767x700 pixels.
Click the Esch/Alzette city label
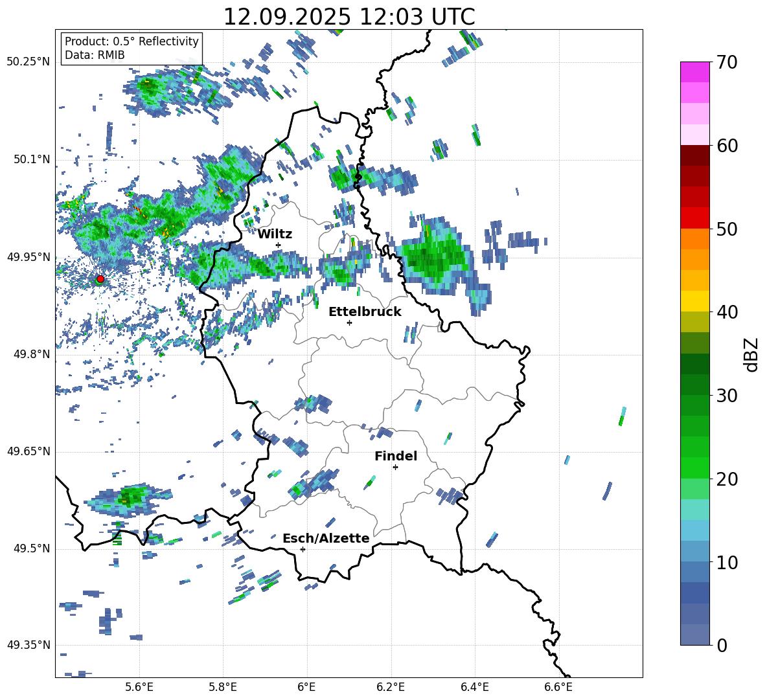[x=326, y=539]
